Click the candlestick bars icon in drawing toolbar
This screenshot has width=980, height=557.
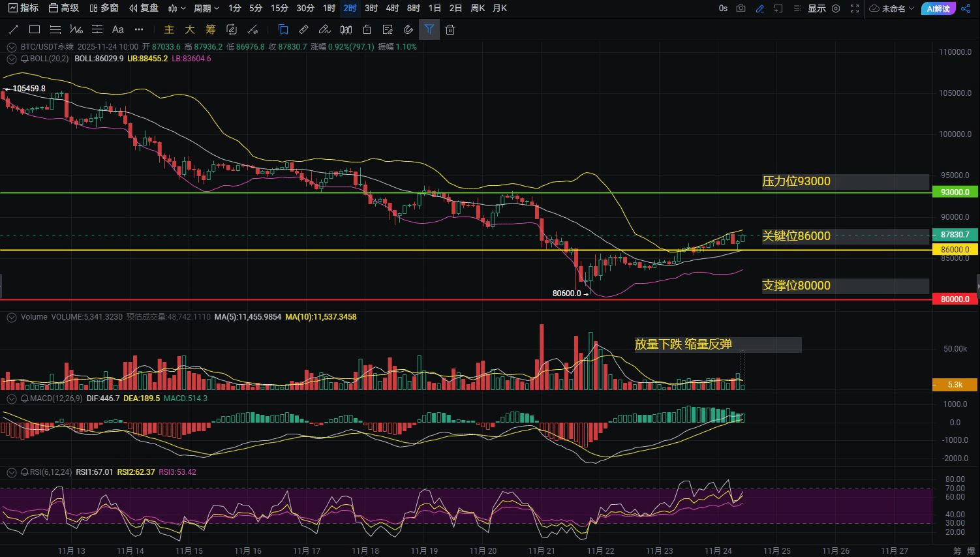point(346,29)
